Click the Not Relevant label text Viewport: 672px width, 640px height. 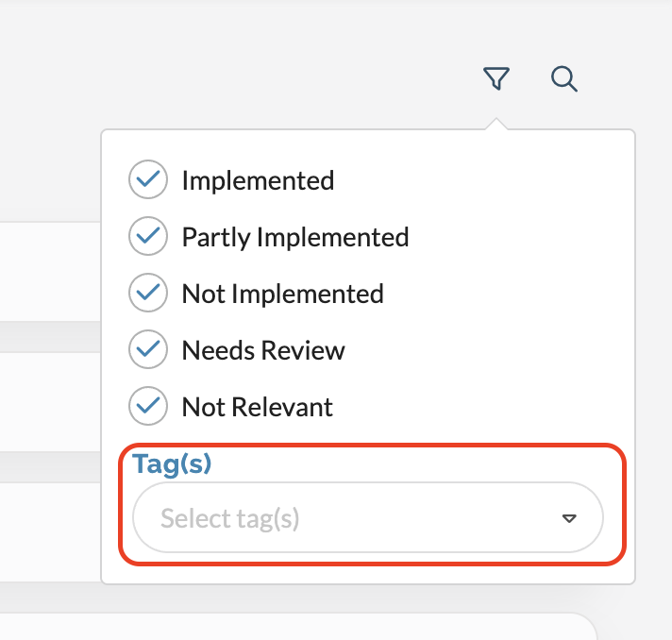pyautogui.click(x=257, y=407)
